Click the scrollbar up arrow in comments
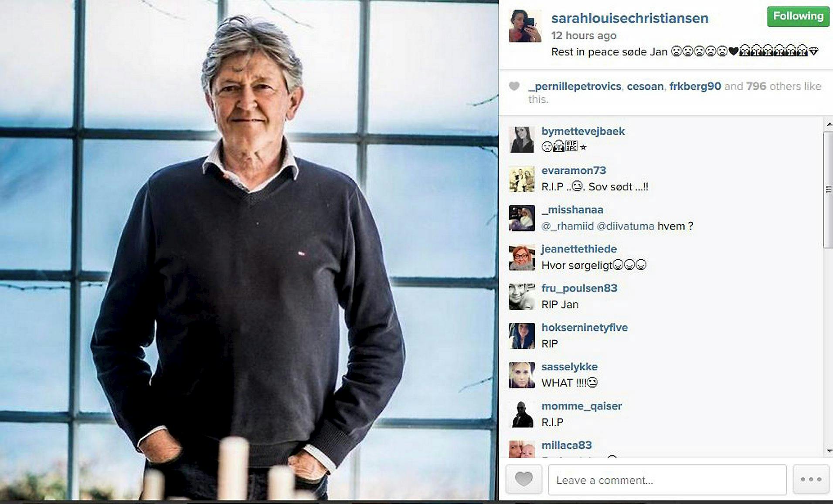The width and height of the screenshot is (833, 504). pos(828,124)
